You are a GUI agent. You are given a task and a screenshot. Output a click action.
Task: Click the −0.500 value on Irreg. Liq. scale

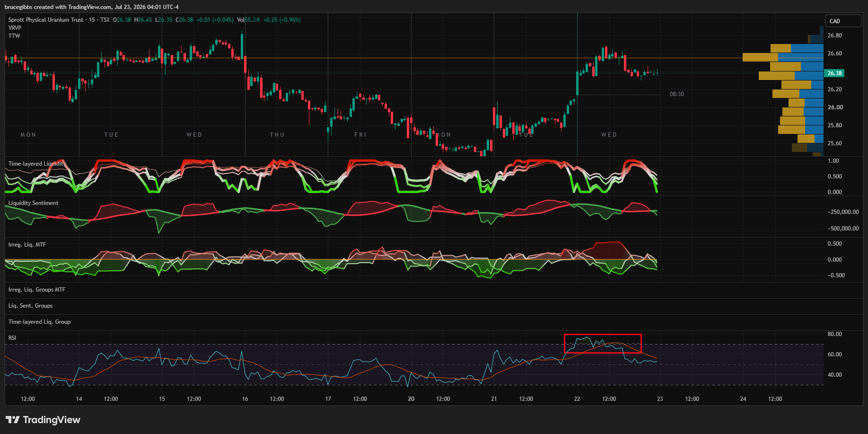pyautogui.click(x=836, y=275)
